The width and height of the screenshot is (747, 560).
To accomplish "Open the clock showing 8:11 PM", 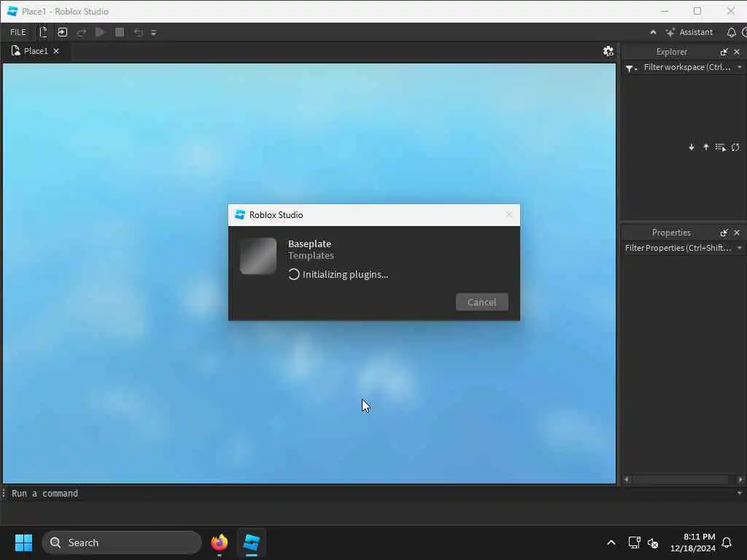I will tap(693, 542).
